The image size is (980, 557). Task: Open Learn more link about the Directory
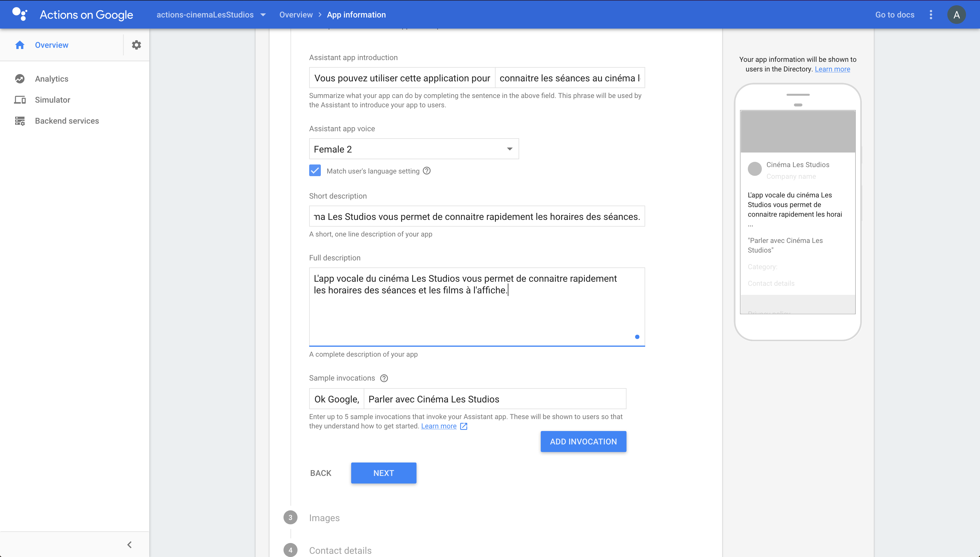pos(832,69)
